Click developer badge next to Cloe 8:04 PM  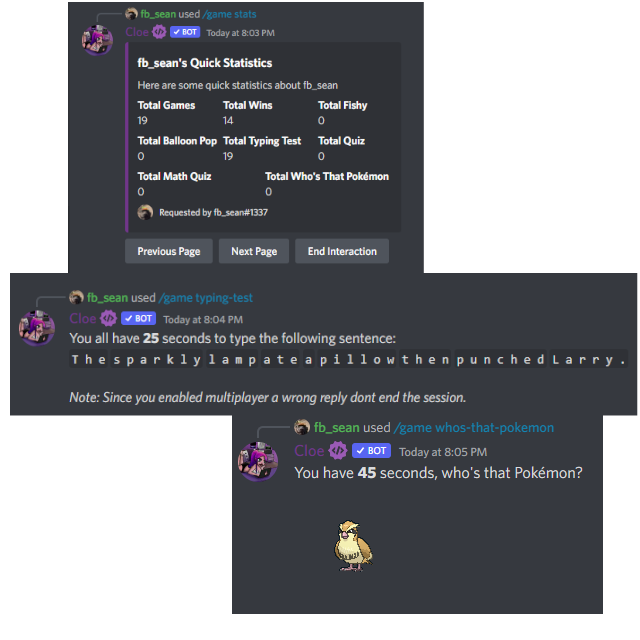[x=109, y=318]
